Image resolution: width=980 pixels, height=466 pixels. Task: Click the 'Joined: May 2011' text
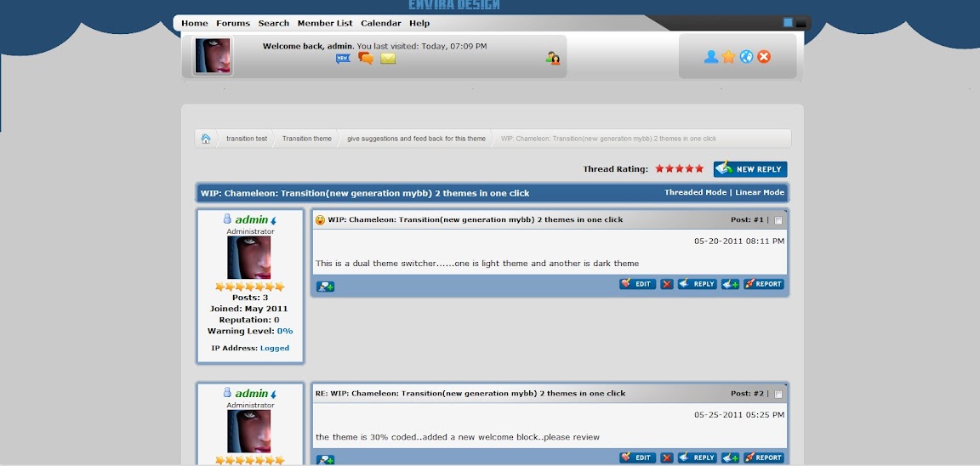point(248,309)
